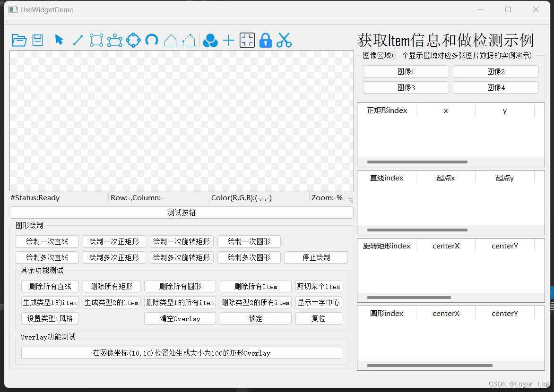Select the polygon drawing tool
554x392 pixels.
point(170,40)
